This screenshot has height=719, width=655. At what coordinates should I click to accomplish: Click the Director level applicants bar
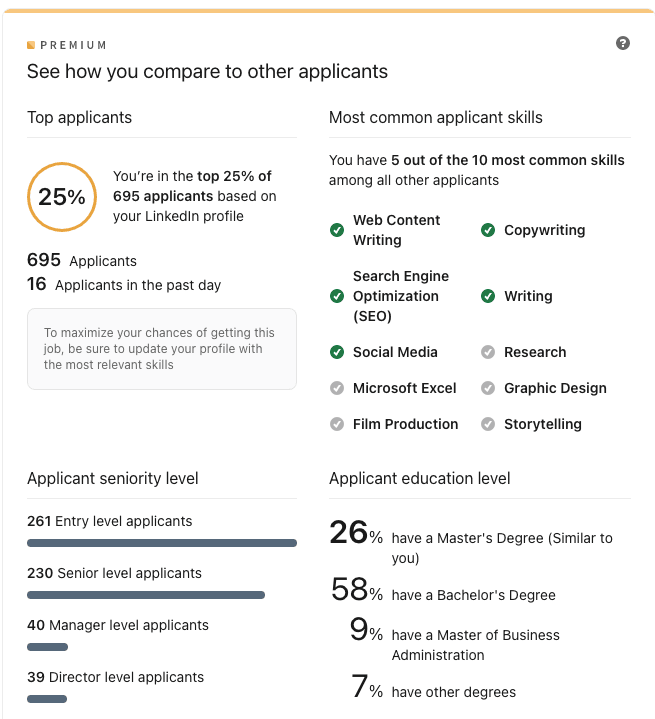point(47,699)
